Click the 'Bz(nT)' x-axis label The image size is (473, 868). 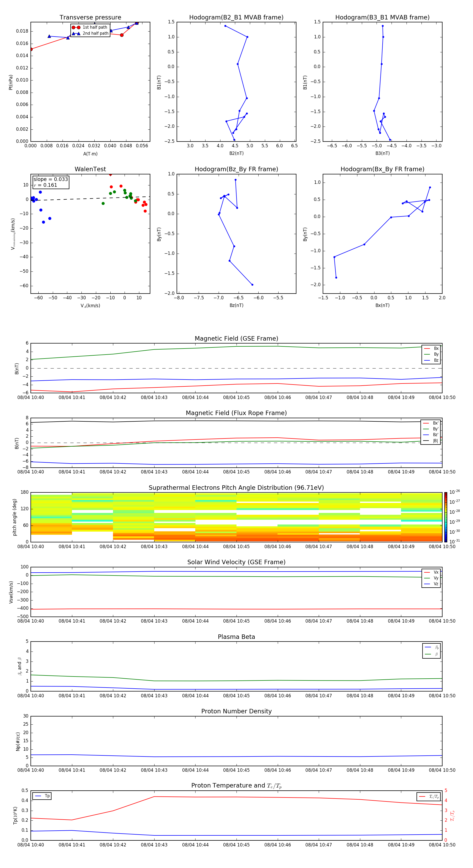(x=236, y=305)
